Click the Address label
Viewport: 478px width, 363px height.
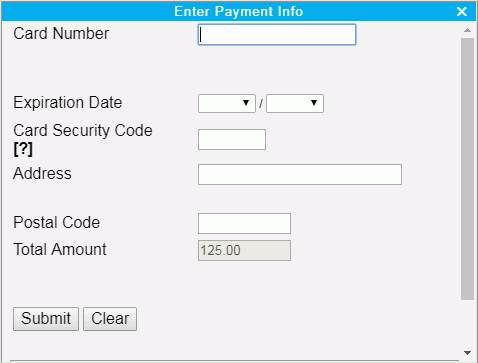pos(42,173)
